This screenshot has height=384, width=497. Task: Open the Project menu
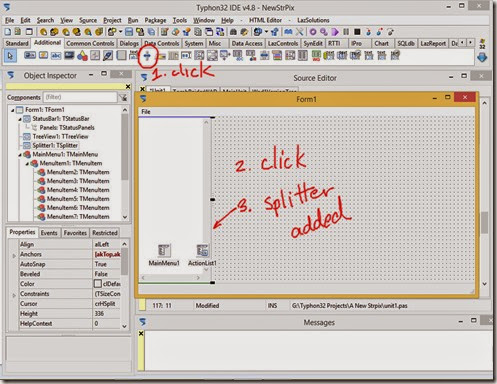coord(112,20)
